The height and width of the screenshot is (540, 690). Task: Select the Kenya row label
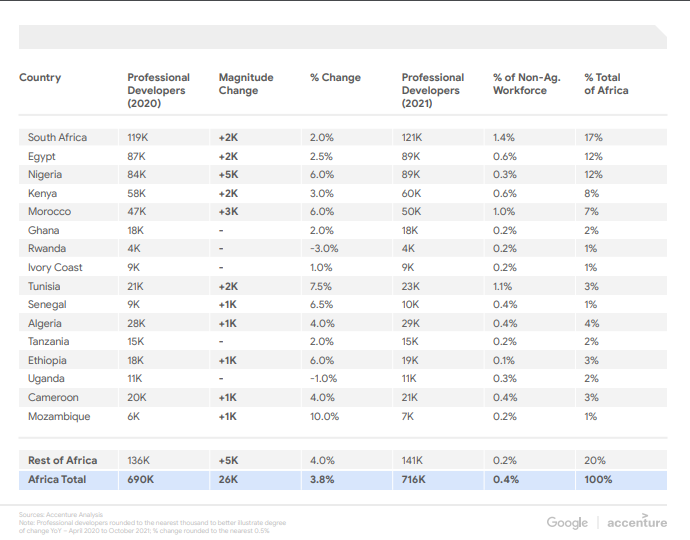pyautogui.click(x=43, y=193)
